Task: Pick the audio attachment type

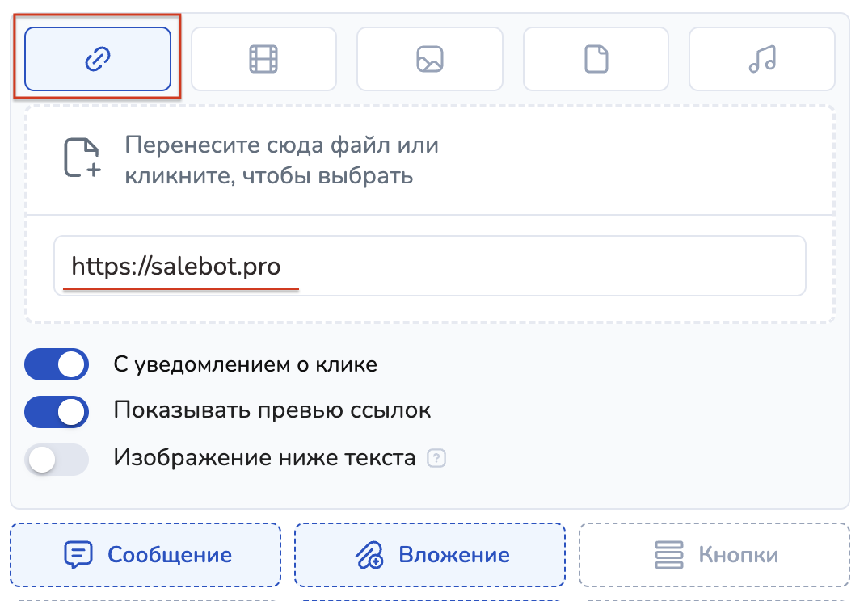Action: pyautogui.click(x=761, y=59)
